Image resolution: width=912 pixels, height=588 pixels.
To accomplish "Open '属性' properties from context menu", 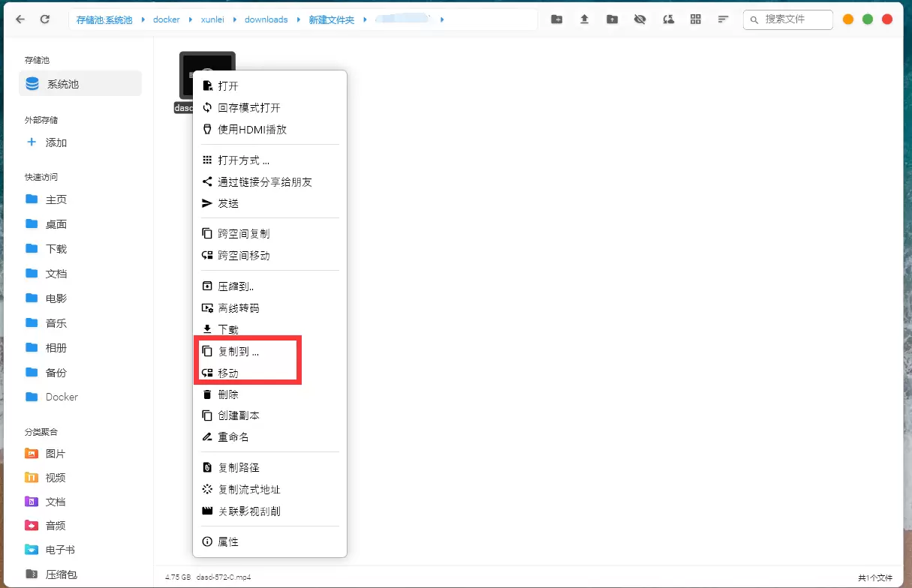I will point(228,541).
